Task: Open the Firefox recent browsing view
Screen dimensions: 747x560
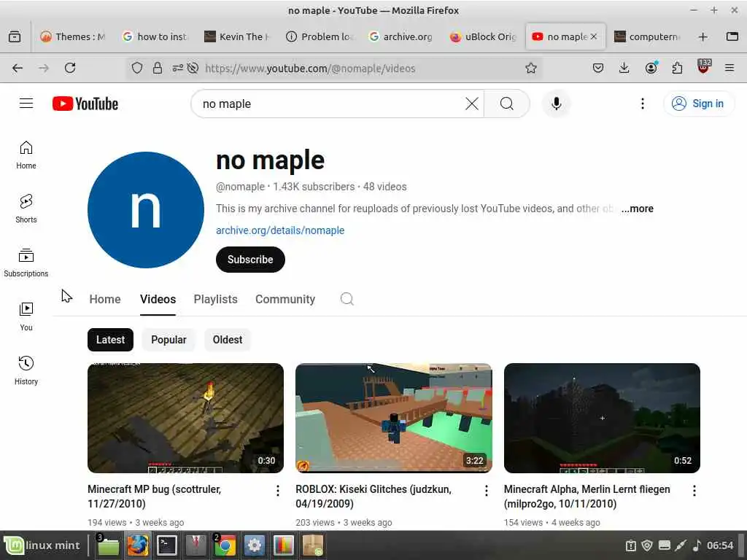Action: (x=15, y=36)
